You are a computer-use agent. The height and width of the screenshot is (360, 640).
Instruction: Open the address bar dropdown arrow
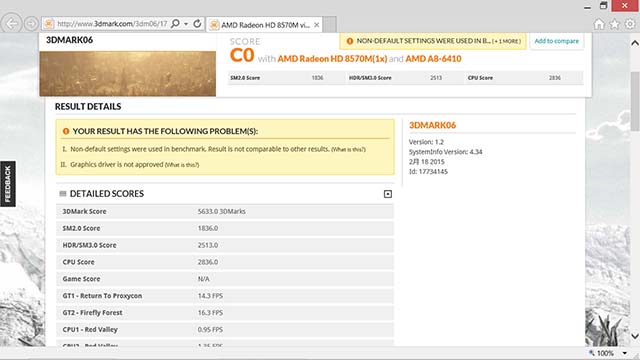pyautogui.click(x=186, y=24)
